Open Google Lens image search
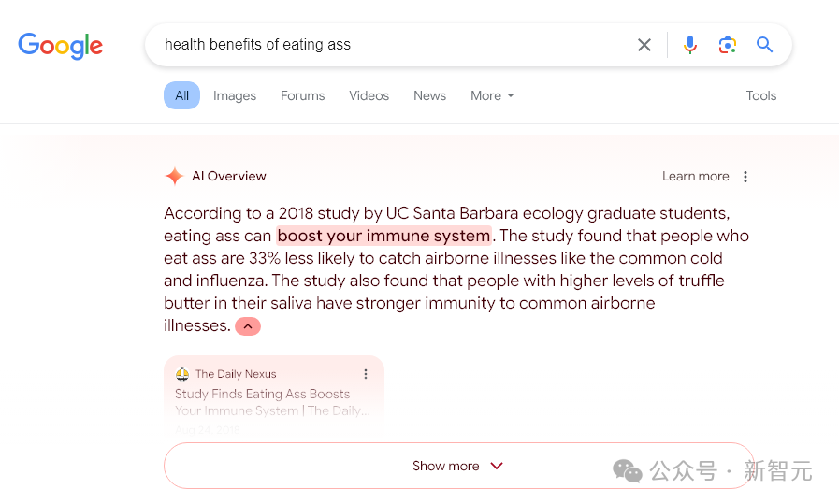 (728, 45)
